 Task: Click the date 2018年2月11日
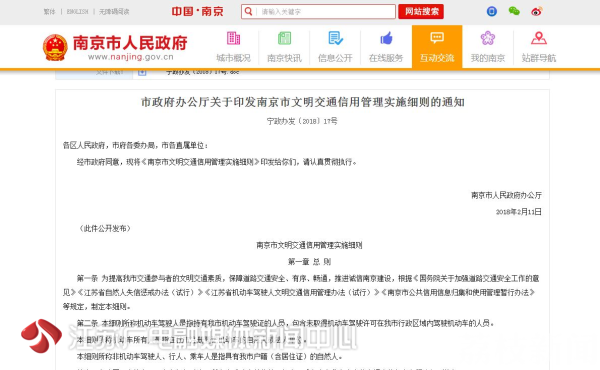pos(518,212)
